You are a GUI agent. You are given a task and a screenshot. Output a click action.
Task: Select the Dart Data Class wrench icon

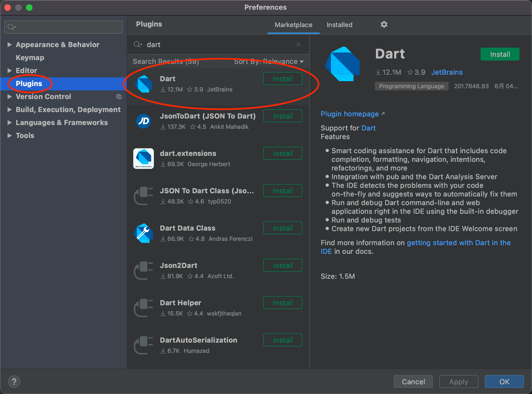pyautogui.click(x=144, y=233)
